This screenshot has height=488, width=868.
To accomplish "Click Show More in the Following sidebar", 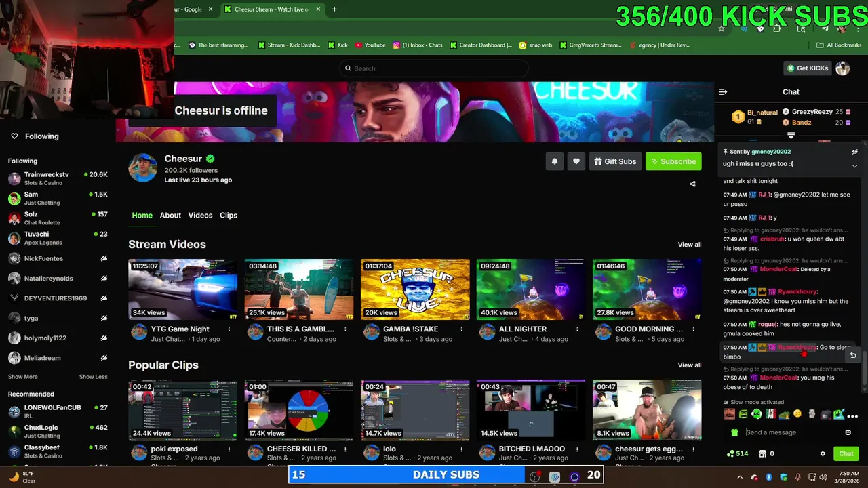I will (x=23, y=377).
